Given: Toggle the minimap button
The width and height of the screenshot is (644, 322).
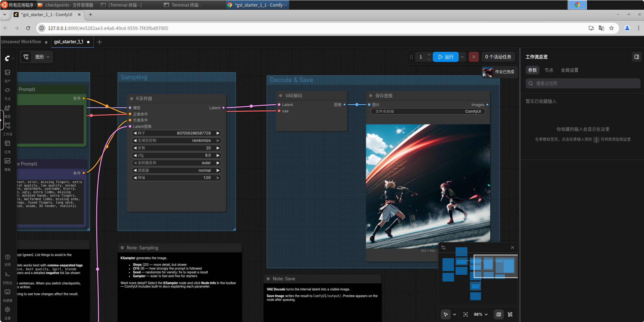Looking at the screenshot, I should pyautogui.click(x=499, y=314).
